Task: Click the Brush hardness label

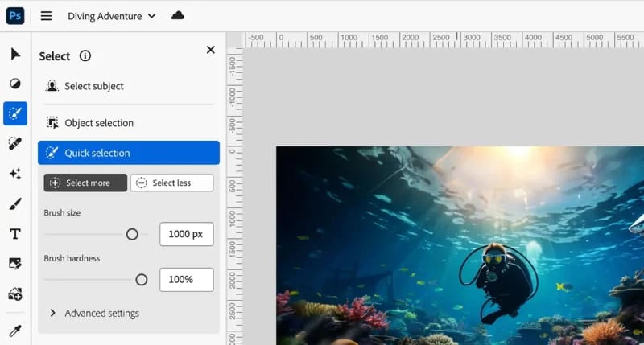Action: (72, 258)
